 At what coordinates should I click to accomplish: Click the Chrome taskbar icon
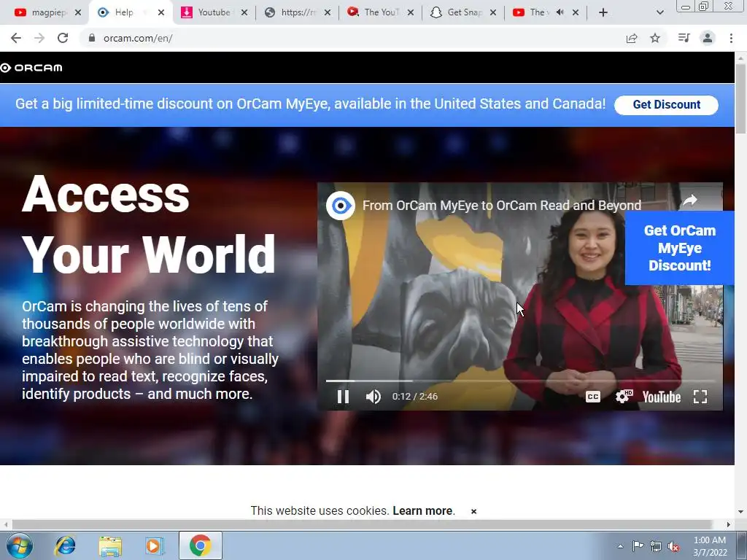pyautogui.click(x=200, y=545)
